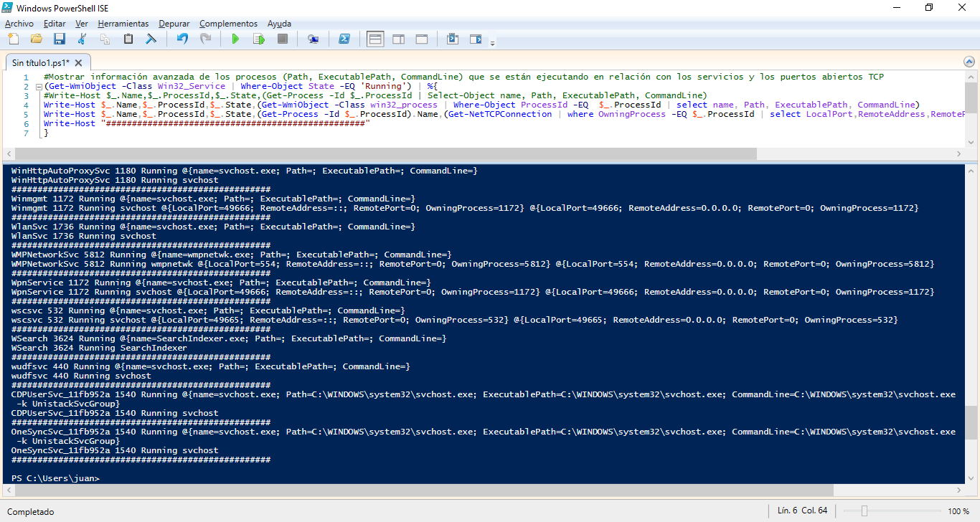
Task: Click the New script icon
Action: (13, 39)
